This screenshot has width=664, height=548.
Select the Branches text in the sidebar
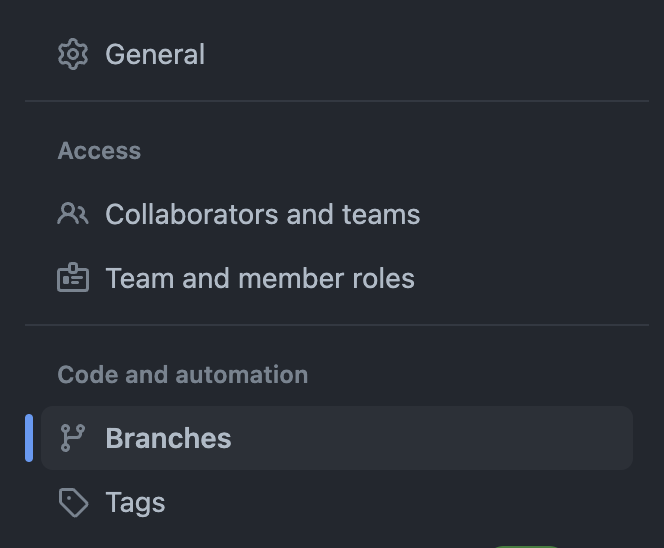168,438
